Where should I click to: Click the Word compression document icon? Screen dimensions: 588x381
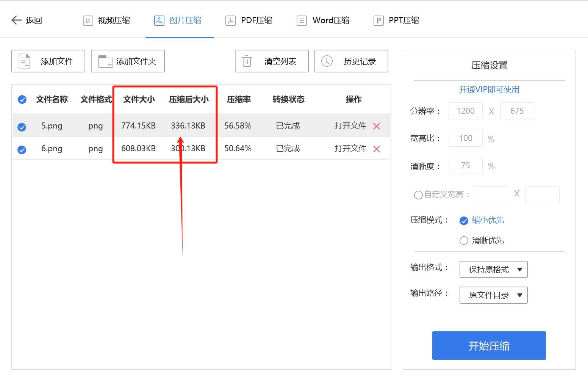pyautogui.click(x=302, y=20)
